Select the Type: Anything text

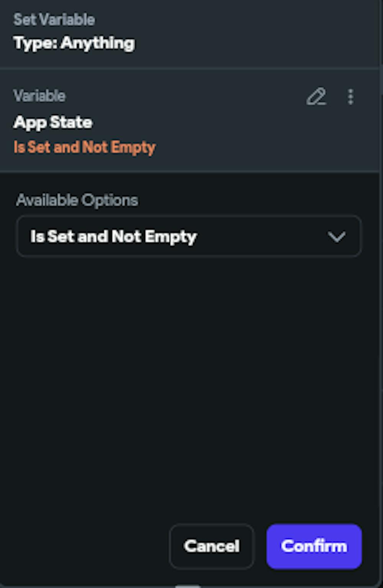[74, 43]
